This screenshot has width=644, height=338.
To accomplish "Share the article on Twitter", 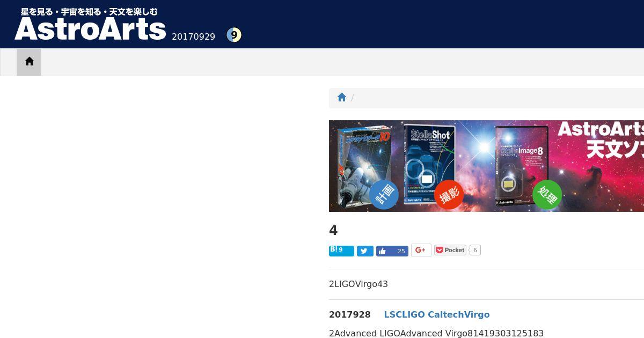I will click(365, 251).
